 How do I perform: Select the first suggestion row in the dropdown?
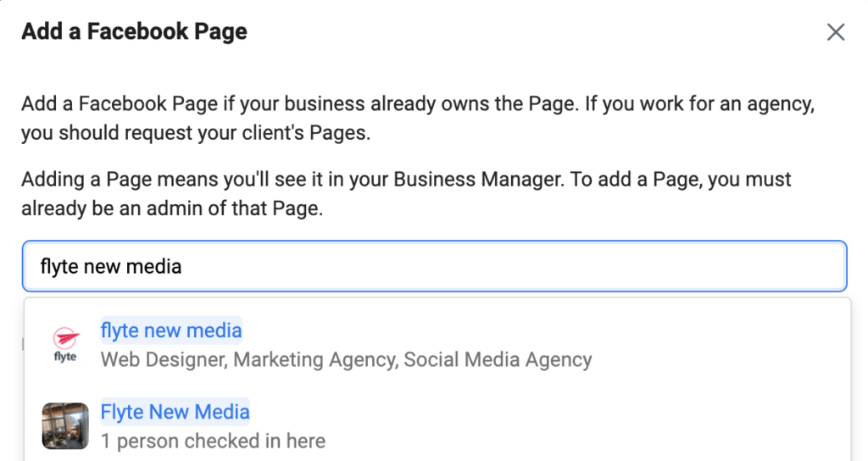437,344
